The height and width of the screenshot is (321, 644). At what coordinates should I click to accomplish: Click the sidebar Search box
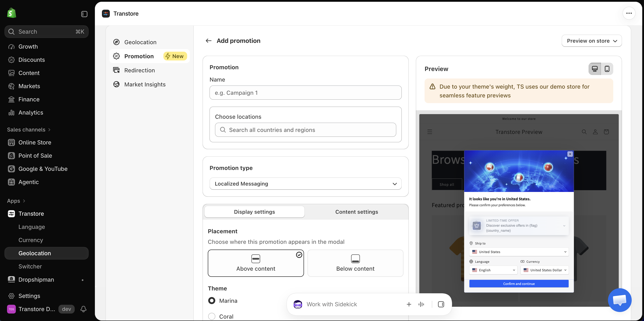point(47,31)
